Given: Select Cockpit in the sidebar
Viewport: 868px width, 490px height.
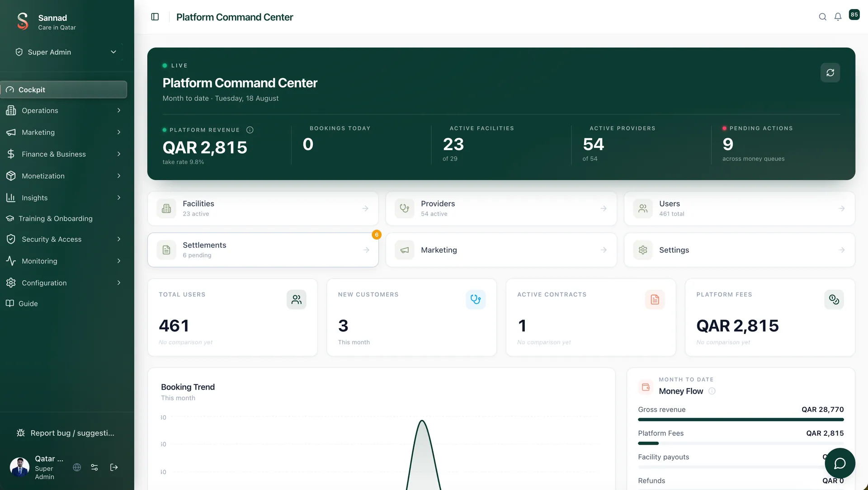Looking at the screenshot, I should pyautogui.click(x=64, y=90).
